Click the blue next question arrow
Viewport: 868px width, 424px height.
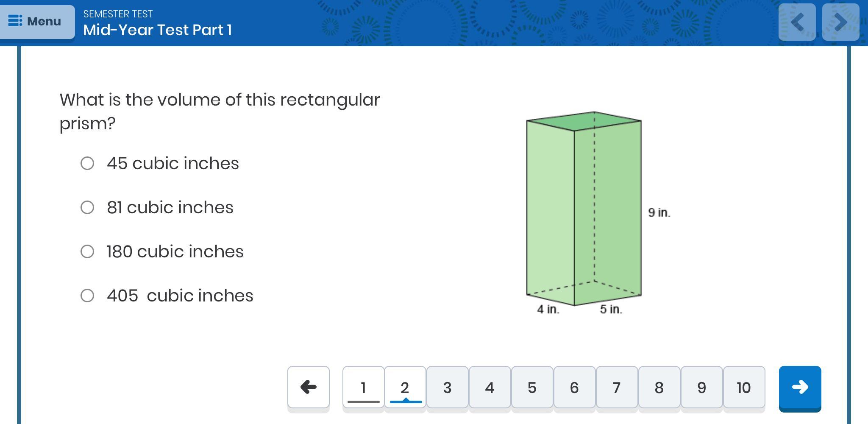[x=800, y=388]
